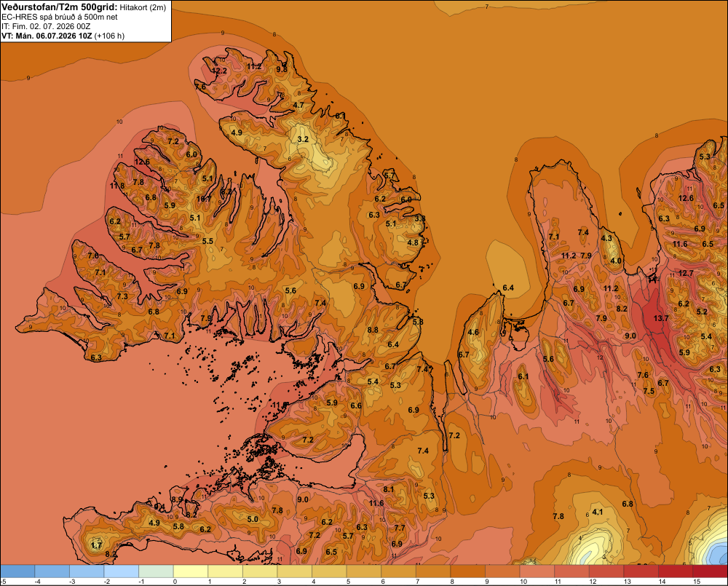
Task: Click the 13.7 temperature label on the map
Action: [661, 318]
